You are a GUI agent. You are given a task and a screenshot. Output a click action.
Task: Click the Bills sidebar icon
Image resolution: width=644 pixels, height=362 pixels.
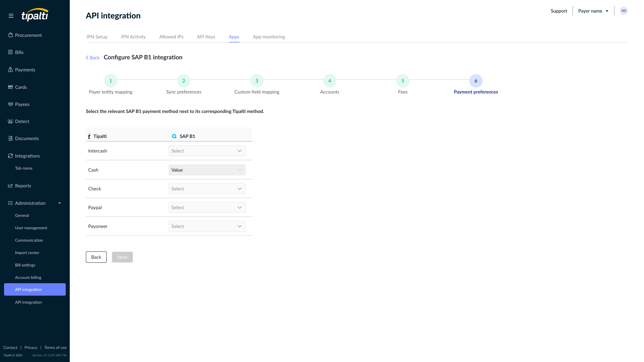10,52
